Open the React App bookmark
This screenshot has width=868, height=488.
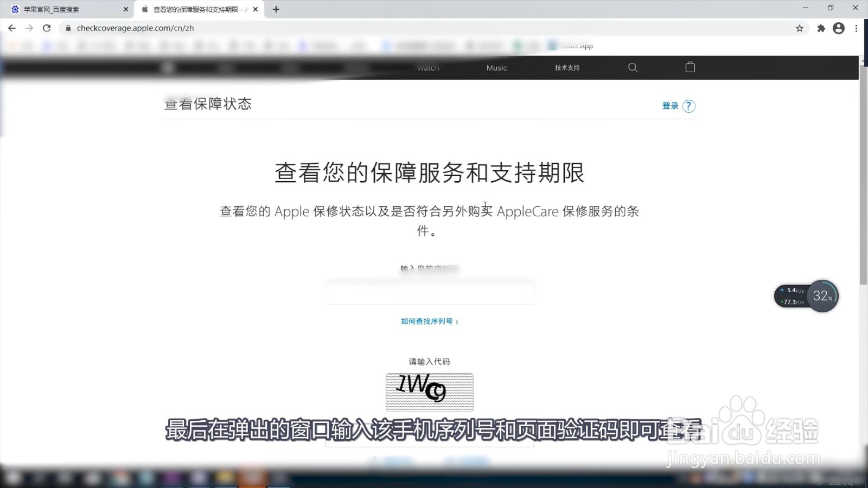click(571, 46)
